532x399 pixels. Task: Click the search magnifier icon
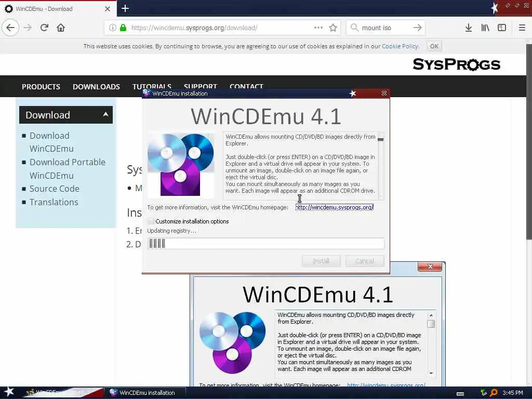click(354, 28)
